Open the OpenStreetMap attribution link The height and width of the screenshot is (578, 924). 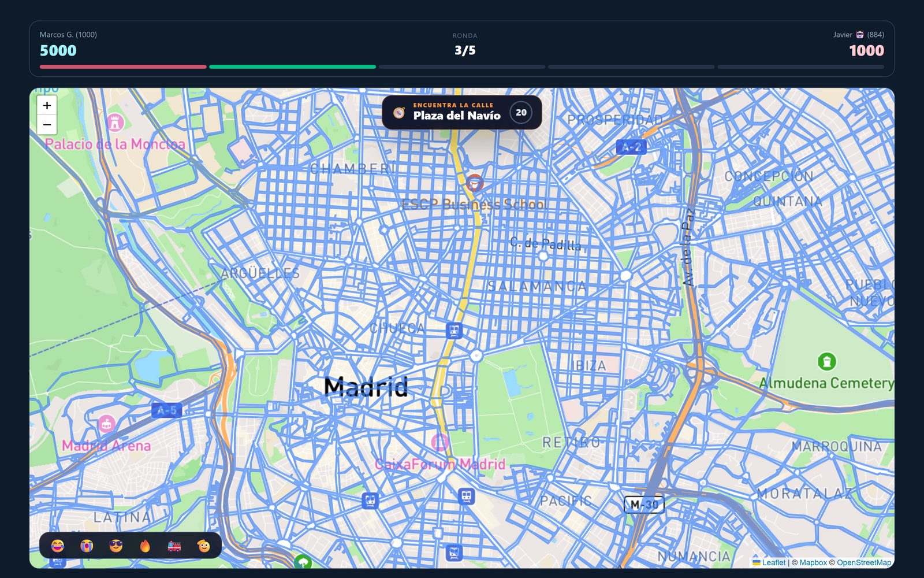[864, 562]
